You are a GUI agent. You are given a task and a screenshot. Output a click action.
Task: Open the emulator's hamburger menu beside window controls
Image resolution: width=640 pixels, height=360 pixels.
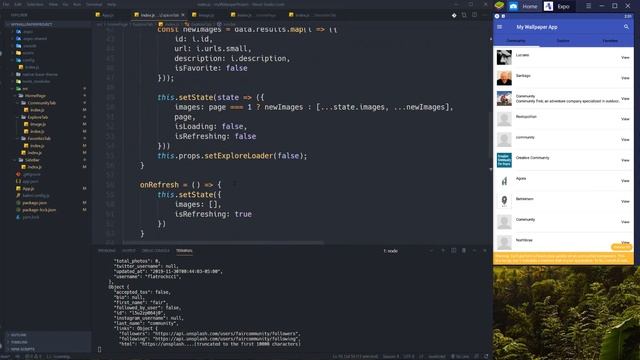pyautogui.click(x=588, y=6)
